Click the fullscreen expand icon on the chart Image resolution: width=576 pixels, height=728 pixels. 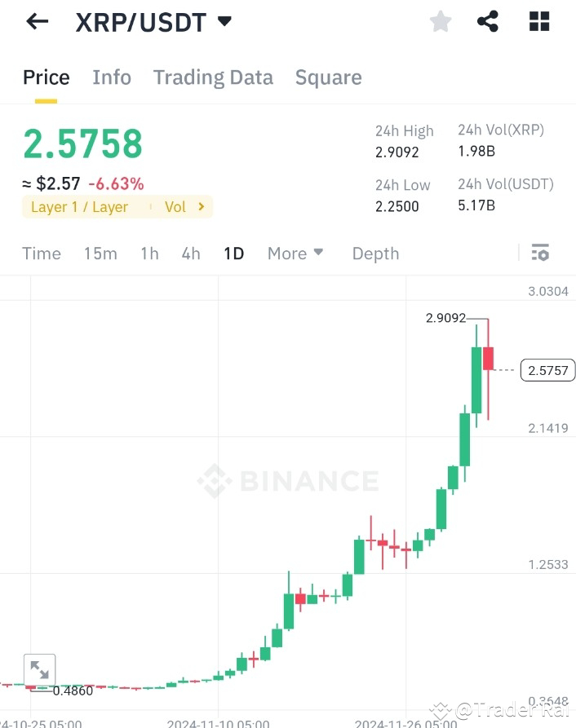click(40, 669)
